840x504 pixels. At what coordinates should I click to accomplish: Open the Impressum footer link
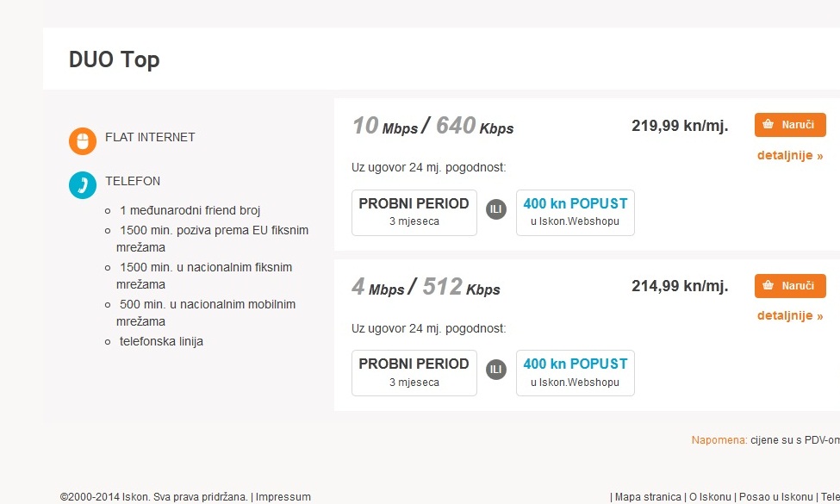pos(283,497)
